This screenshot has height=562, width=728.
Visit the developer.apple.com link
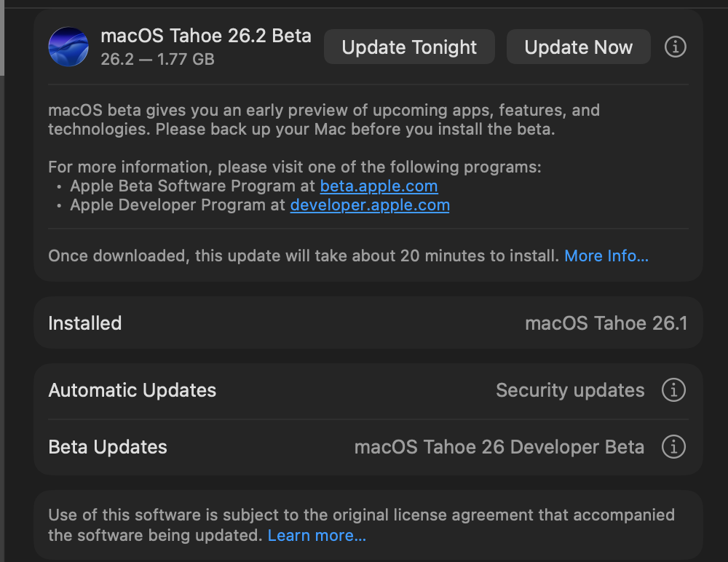[x=370, y=205]
